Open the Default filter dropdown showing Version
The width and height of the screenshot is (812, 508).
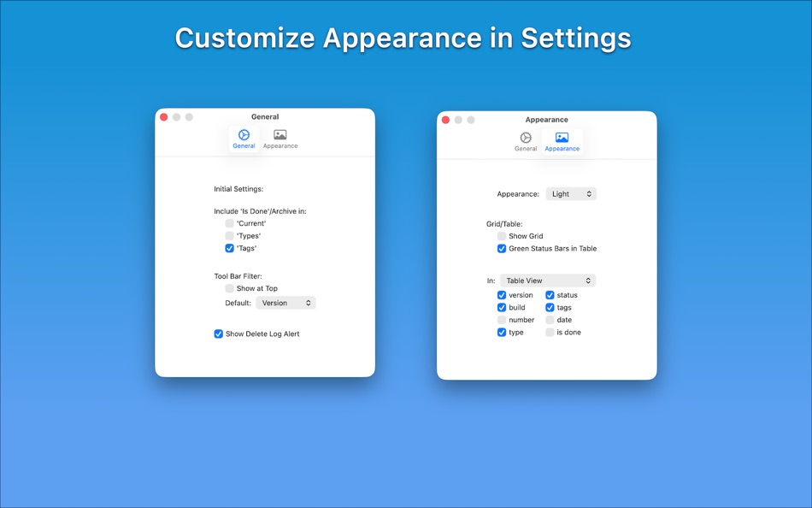coord(285,302)
